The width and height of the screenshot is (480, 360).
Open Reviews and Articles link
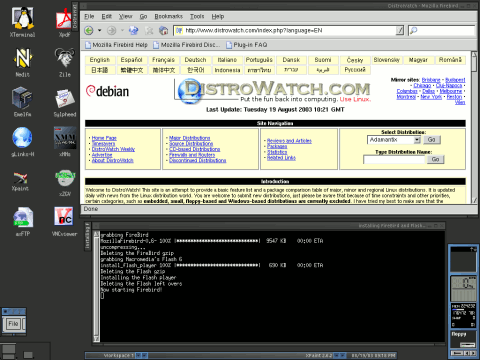click(289, 141)
